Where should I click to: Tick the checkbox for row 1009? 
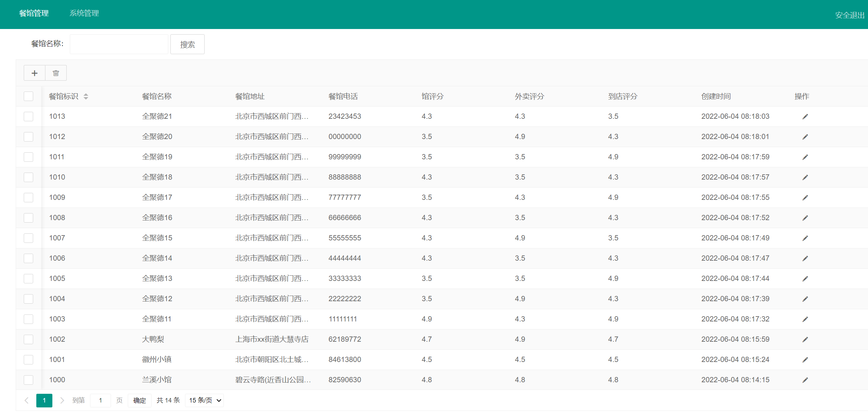[x=29, y=197]
